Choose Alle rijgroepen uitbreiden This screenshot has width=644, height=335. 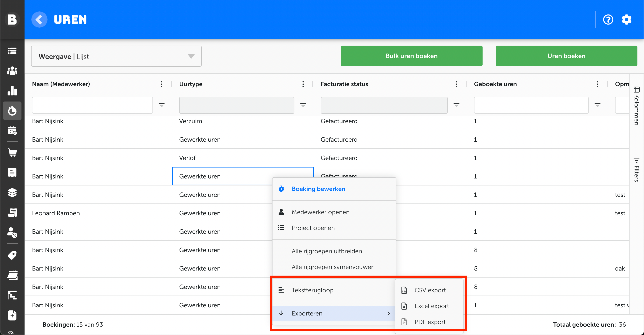point(334,251)
